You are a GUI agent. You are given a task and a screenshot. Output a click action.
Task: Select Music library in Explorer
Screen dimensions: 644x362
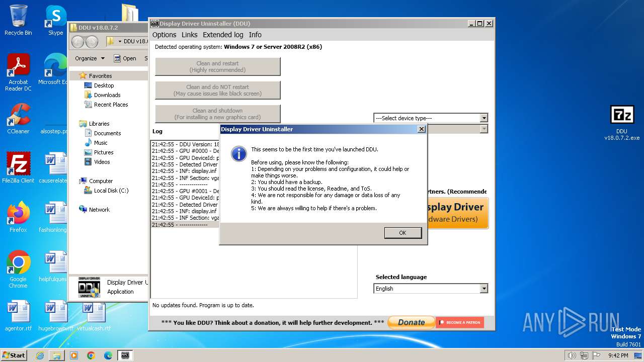(x=101, y=143)
